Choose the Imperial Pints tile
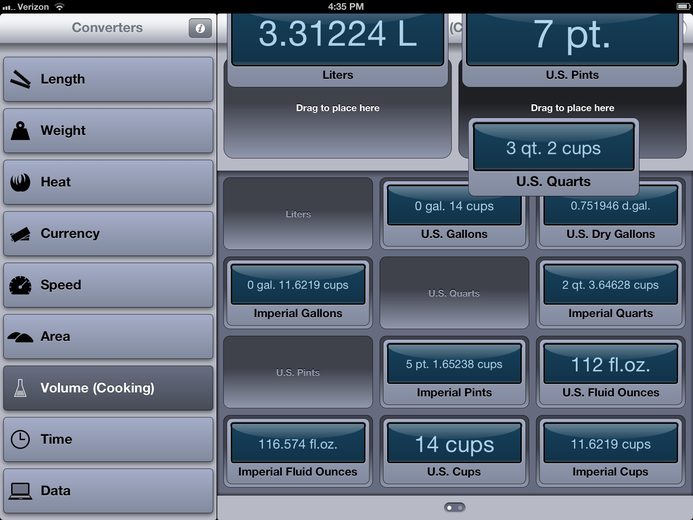The height and width of the screenshot is (520, 693). point(454,372)
